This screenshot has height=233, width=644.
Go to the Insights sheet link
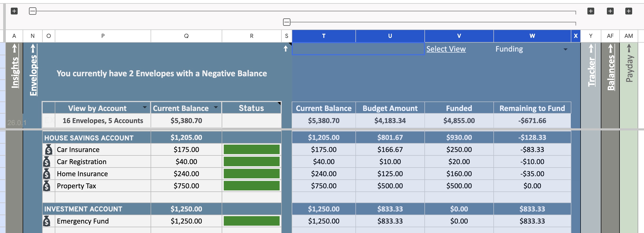click(x=14, y=66)
